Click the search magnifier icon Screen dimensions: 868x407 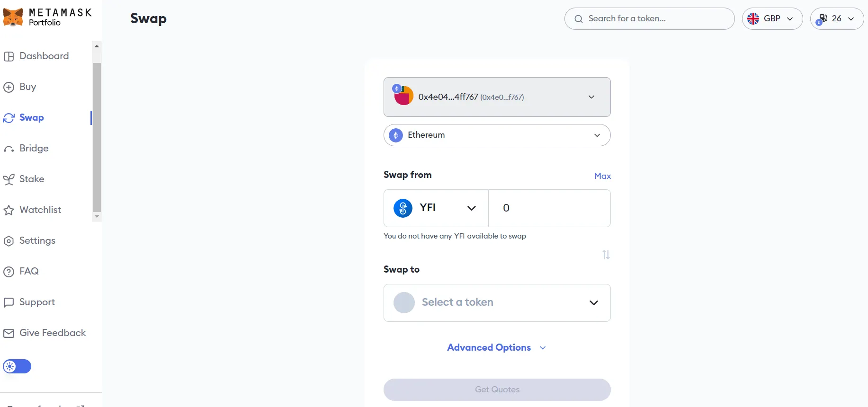[578, 19]
